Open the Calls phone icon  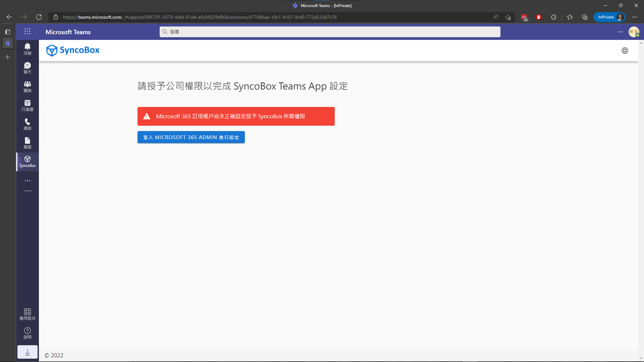tap(28, 124)
